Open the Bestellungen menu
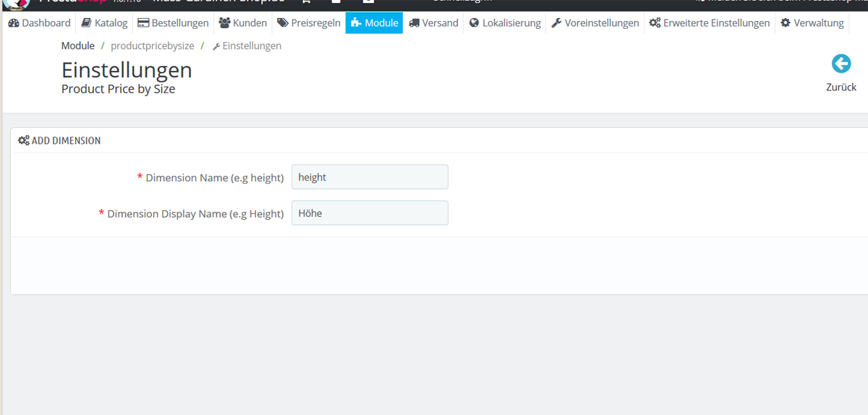Image resolution: width=868 pixels, height=415 pixels. click(x=174, y=23)
